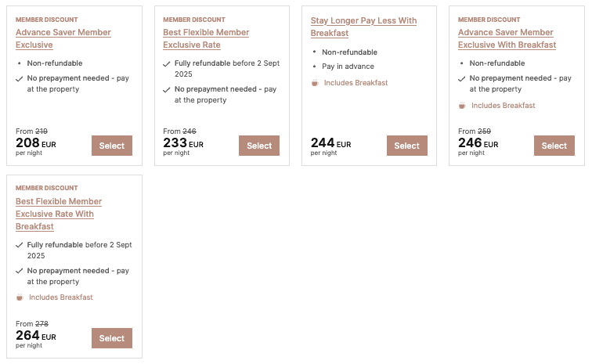This screenshot has height=364, width=592.
Task: Click the breakfast cup icon in 264 EUR card
Action: pyautogui.click(x=20, y=297)
